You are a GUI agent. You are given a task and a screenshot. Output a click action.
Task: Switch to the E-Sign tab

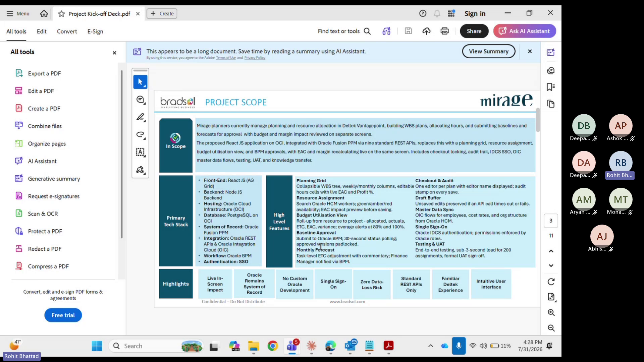click(95, 31)
